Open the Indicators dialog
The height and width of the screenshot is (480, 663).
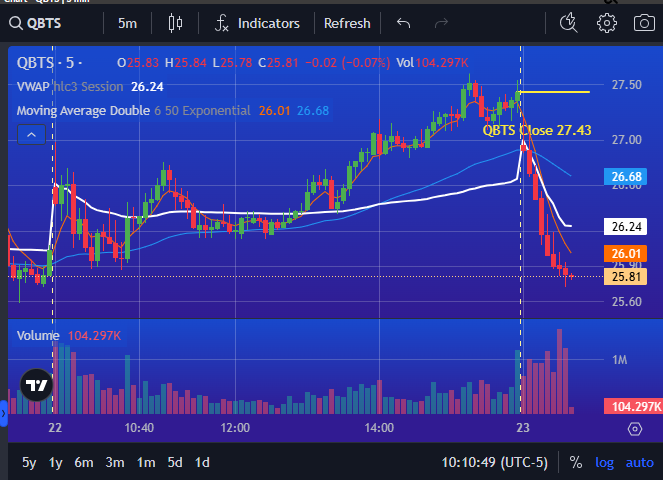258,23
